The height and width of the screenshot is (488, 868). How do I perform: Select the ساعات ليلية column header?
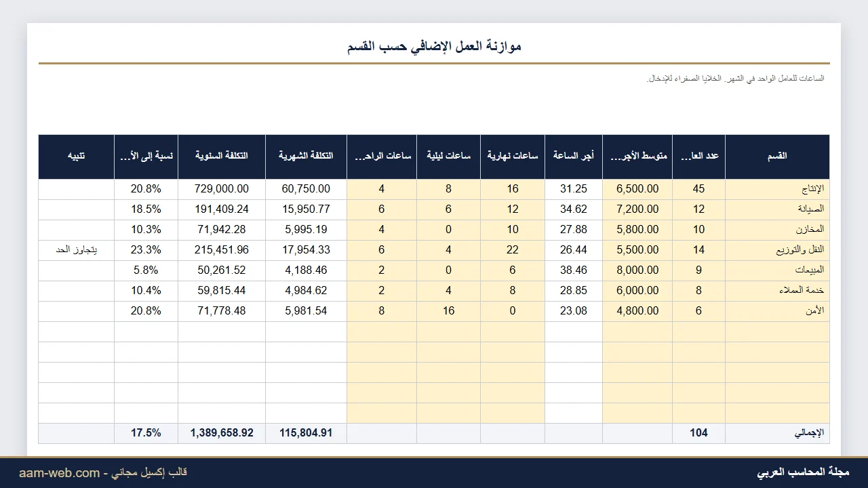pyautogui.click(x=449, y=157)
